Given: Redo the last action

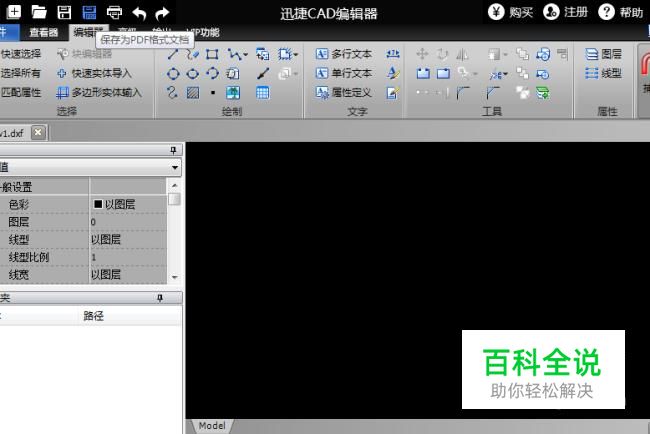Looking at the screenshot, I should click(162, 13).
